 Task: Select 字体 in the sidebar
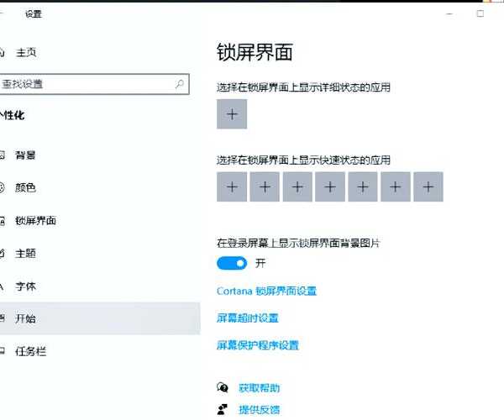pos(26,286)
